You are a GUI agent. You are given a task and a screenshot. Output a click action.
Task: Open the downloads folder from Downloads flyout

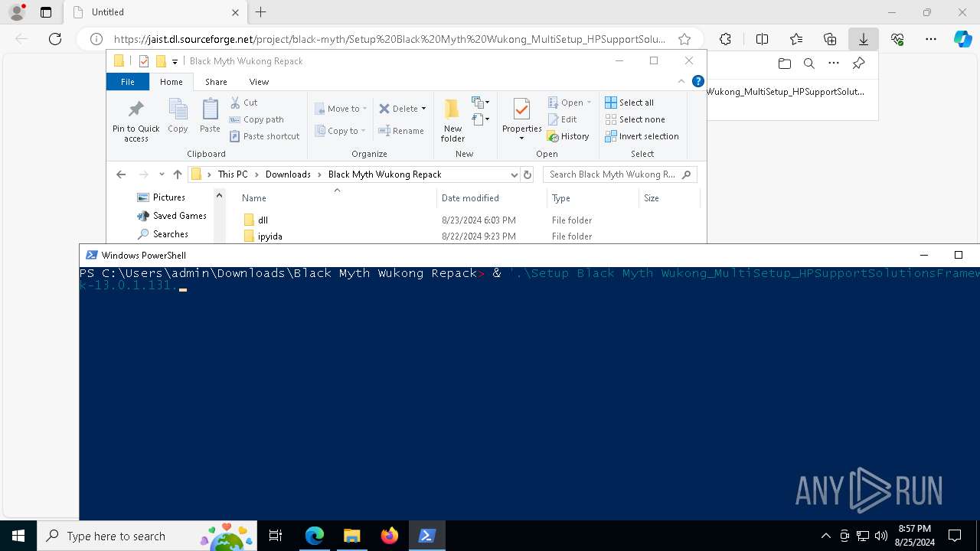click(784, 64)
